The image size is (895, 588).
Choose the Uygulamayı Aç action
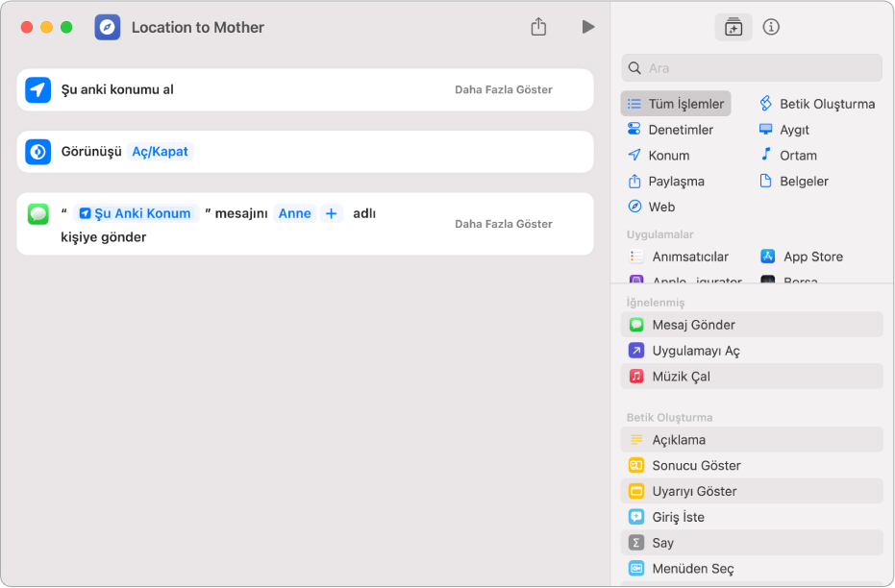(695, 351)
